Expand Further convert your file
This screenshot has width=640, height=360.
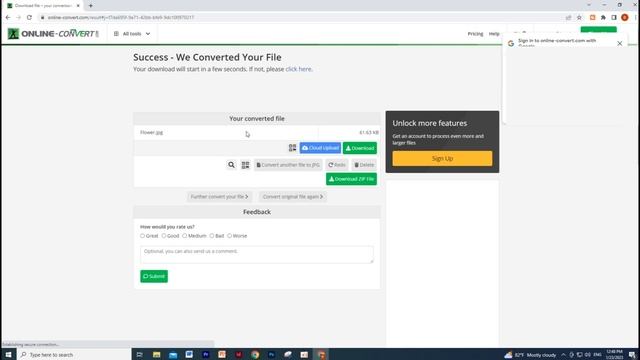click(x=220, y=197)
